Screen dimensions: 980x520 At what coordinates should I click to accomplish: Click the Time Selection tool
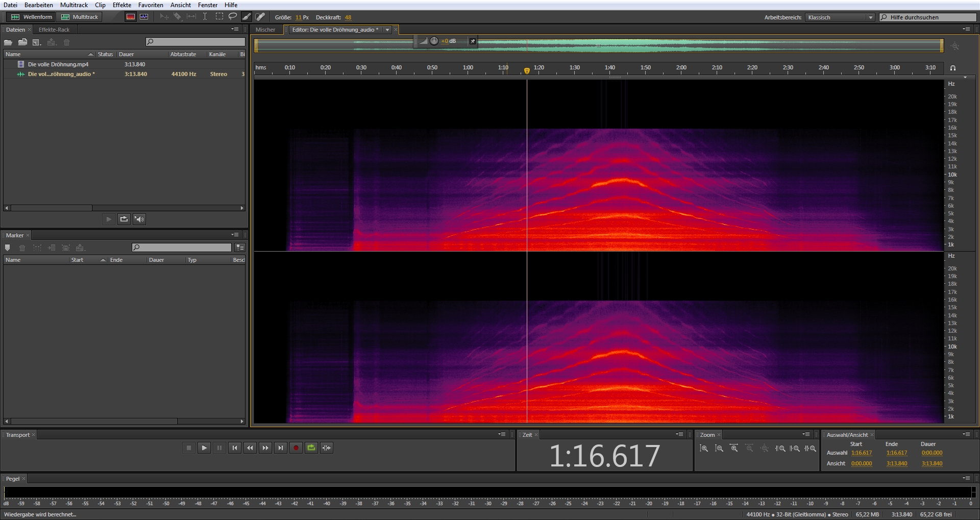(205, 17)
